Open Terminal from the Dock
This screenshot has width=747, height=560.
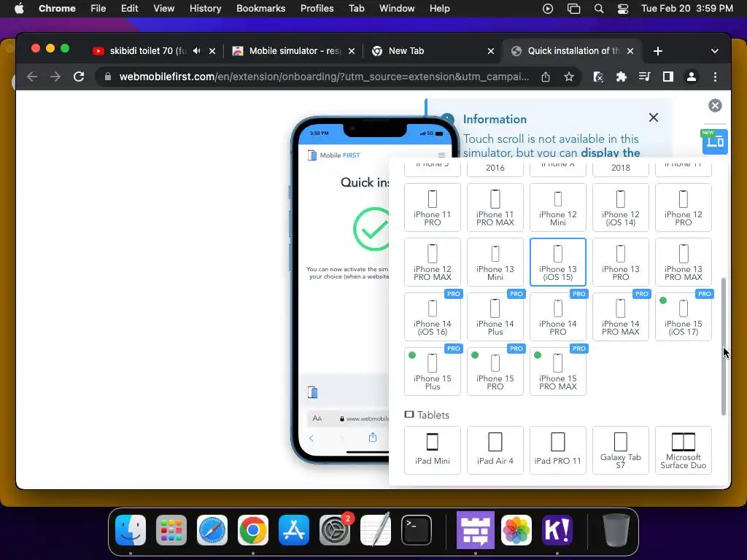pyautogui.click(x=417, y=529)
